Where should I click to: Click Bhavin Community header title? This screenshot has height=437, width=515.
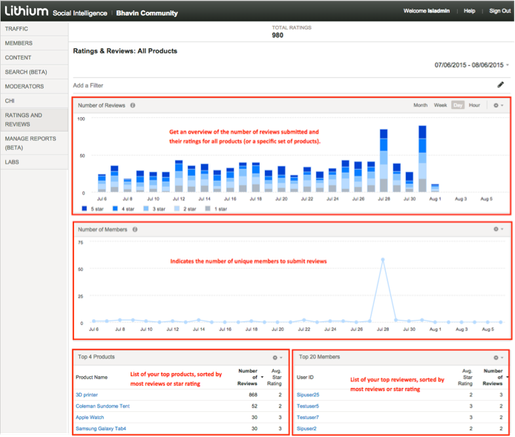pyautogui.click(x=147, y=13)
